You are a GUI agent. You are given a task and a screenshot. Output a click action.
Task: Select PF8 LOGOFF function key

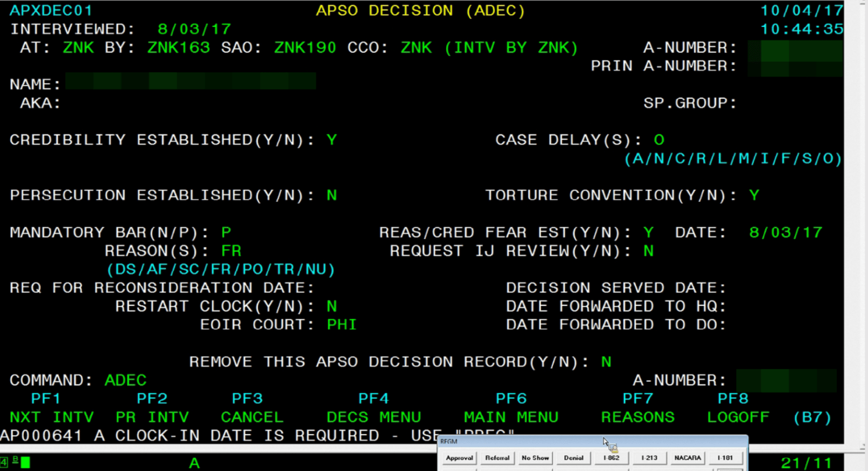coord(738,408)
